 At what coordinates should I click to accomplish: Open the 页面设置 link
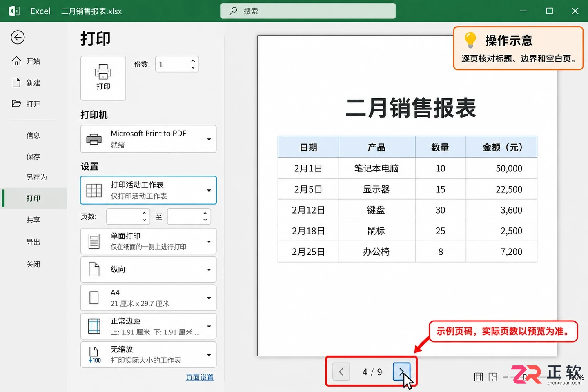(200, 377)
